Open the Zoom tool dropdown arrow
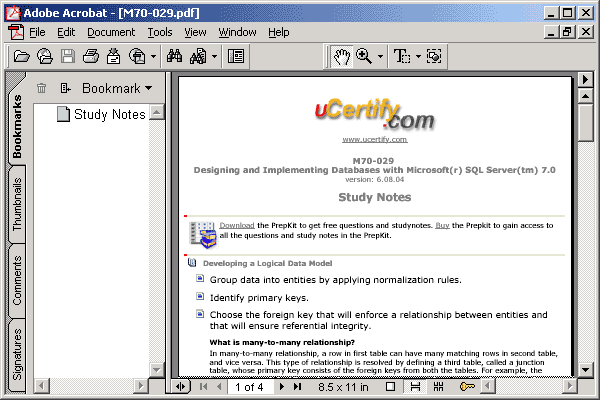600x400 pixels. [x=380, y=57]
